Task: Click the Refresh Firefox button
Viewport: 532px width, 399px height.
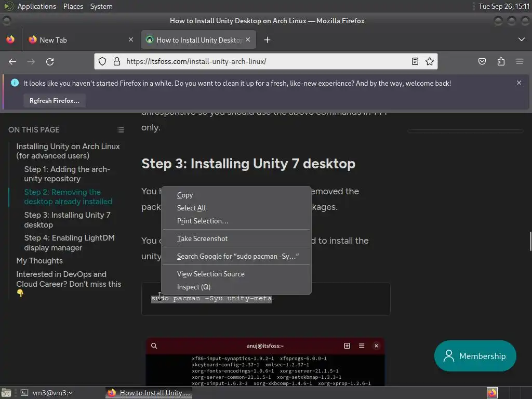Action: [54, 101]
